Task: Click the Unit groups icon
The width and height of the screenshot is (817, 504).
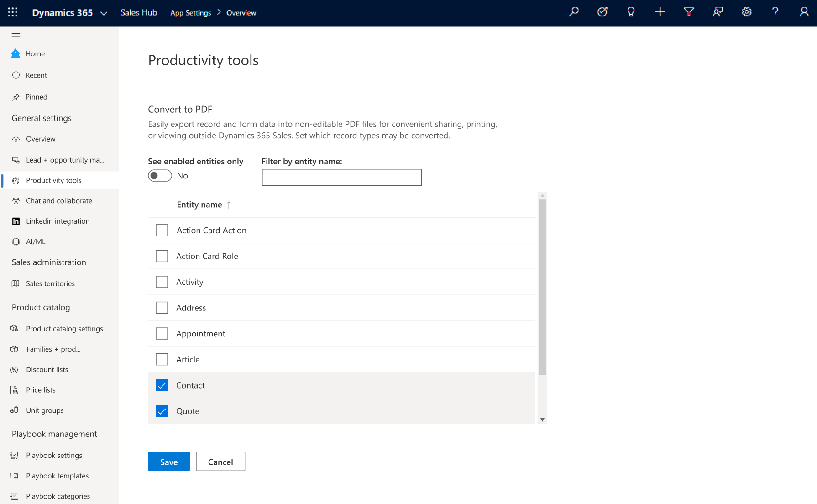Action: pyautogui.click(x=15, y=410)
